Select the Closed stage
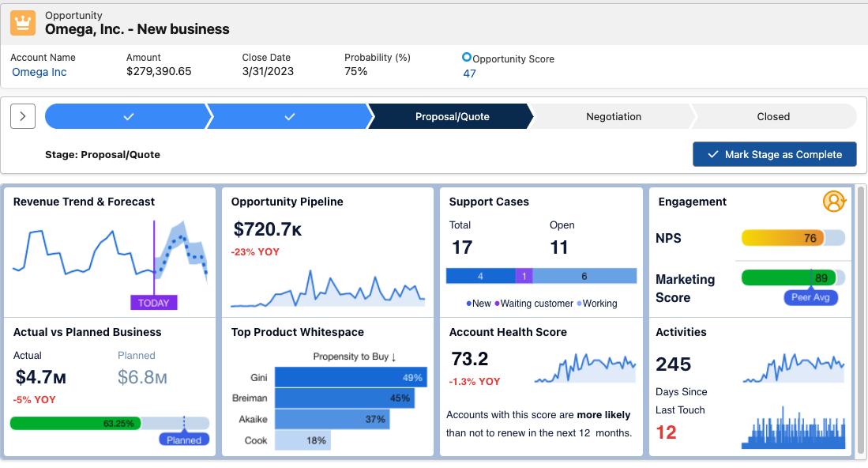Image resolution: width=868 pixels, height=468 pixels. click(773, 116)
